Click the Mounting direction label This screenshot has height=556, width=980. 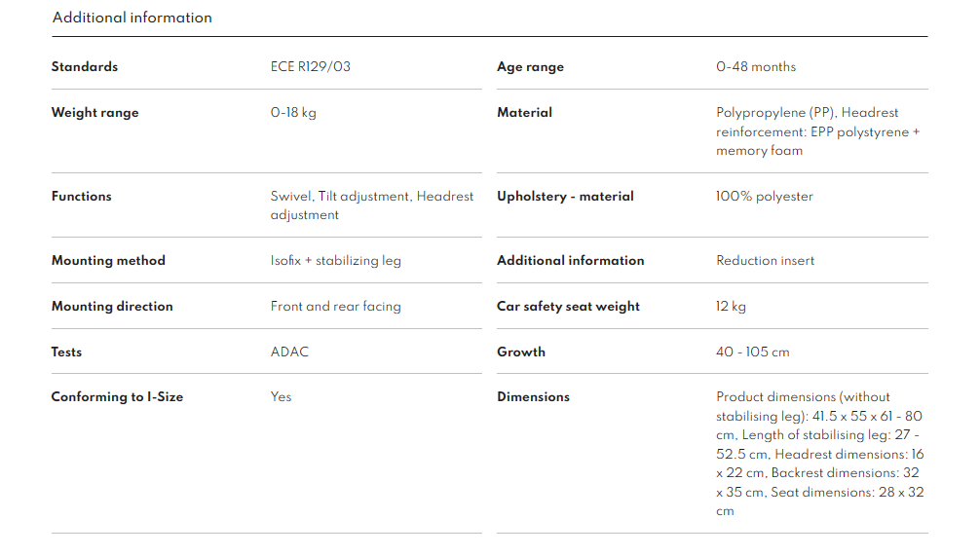pyautogui.click(x=112, y=307)
